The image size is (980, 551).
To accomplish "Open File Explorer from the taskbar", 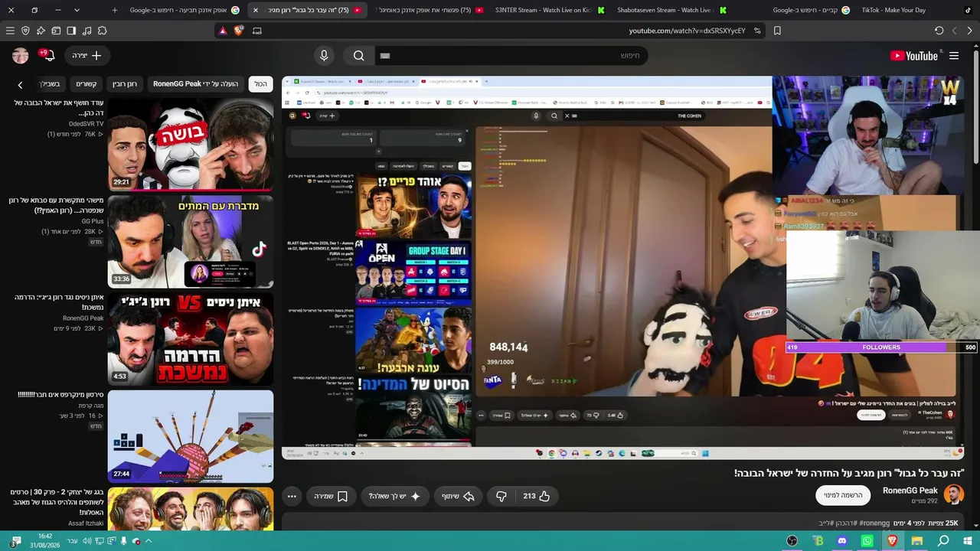I will [x=917, y=541].
